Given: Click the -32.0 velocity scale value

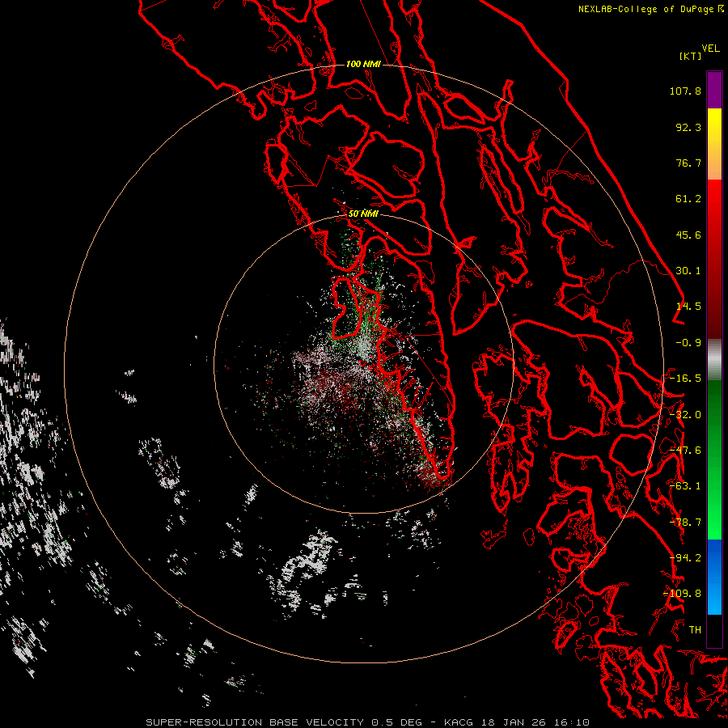Looking at the screenshot, I should click(685, 415).
